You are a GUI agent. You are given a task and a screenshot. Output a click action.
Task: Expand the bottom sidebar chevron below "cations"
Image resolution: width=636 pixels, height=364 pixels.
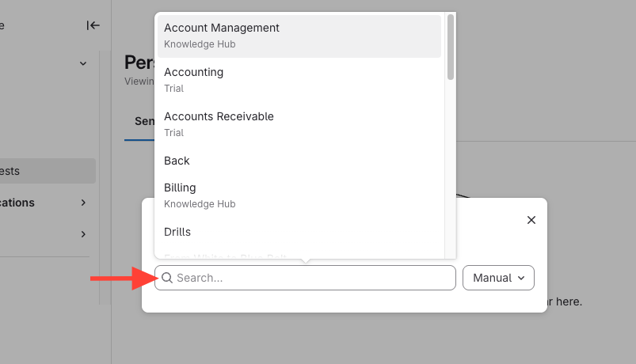pyautogui.click(x=83, y=234)
